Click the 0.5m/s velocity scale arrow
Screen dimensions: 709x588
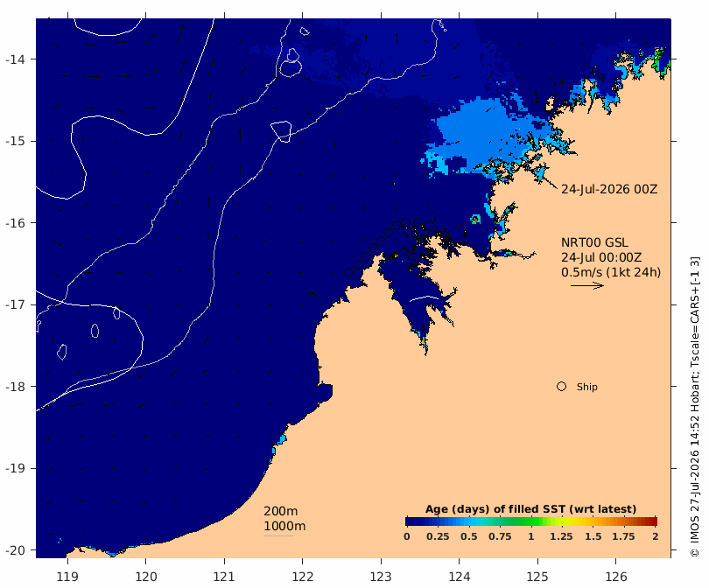587,285
